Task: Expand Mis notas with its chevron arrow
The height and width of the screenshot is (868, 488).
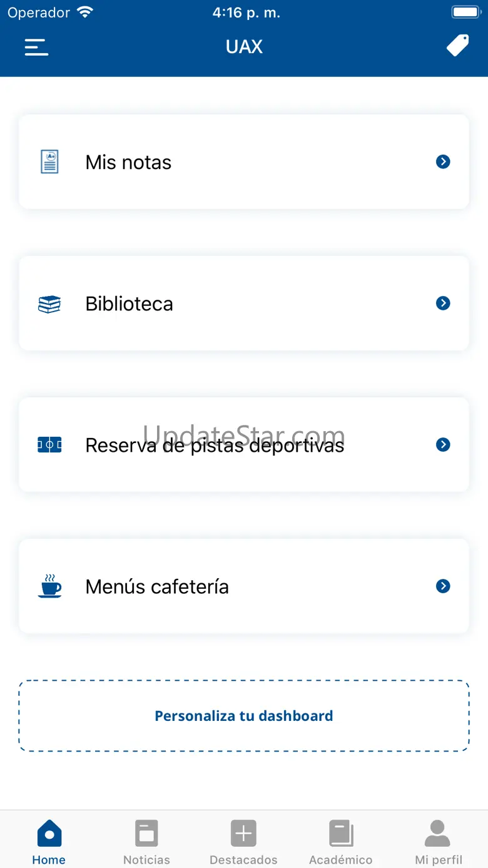Action: [x=443, y=162]
